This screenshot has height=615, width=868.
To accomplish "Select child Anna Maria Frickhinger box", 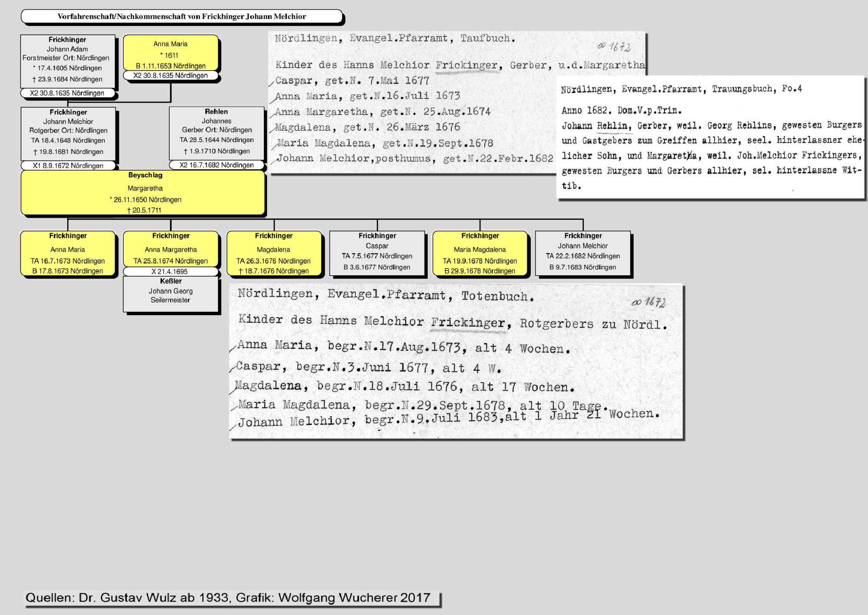I will click(x=68, y=254).
